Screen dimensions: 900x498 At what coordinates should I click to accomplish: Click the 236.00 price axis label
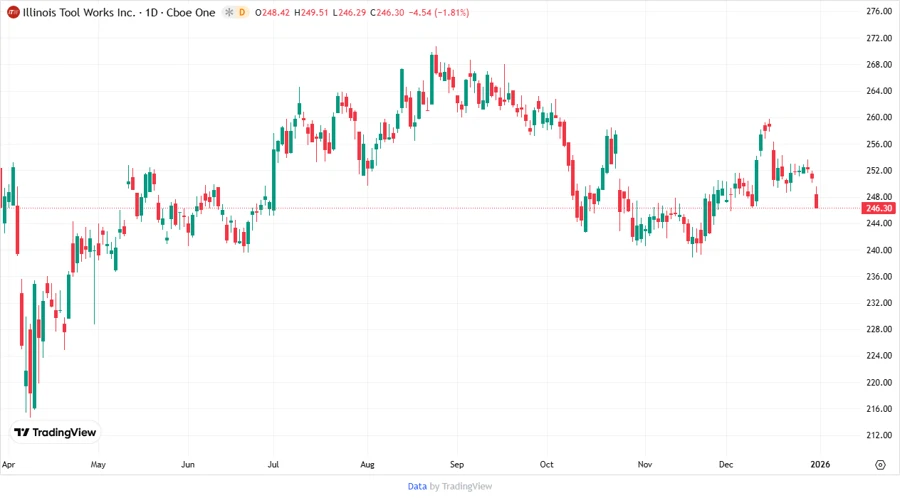click(879, 277)
